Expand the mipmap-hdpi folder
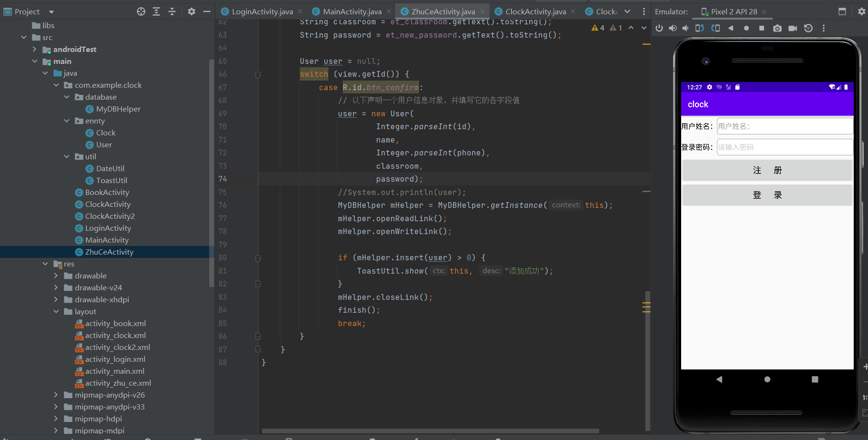868x440 pixels. point(56,419)
